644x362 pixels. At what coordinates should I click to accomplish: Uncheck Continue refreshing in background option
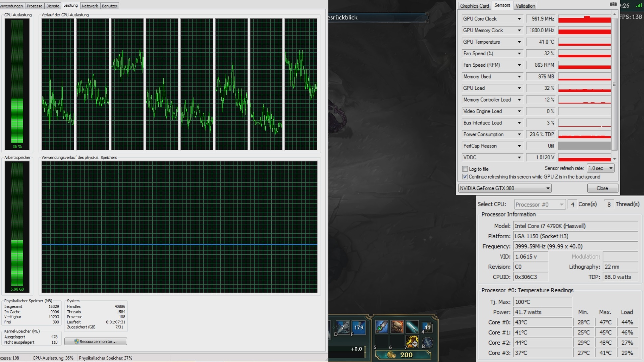[465, 177]
